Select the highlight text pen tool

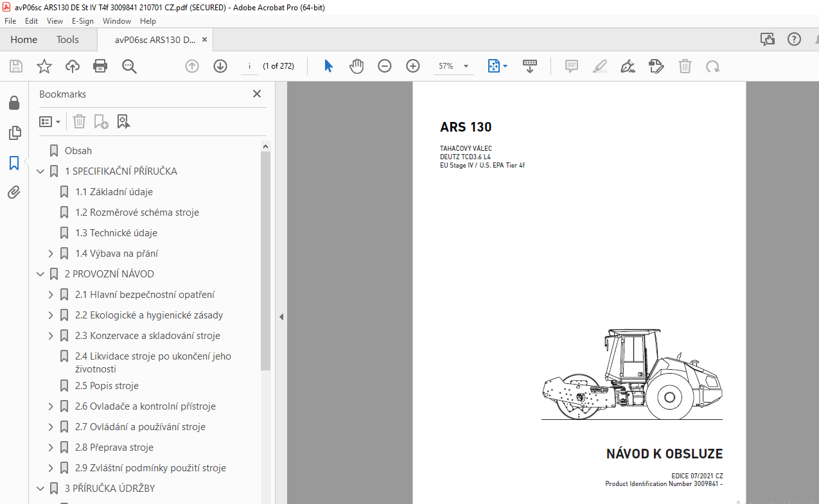[x=600, y=66]
